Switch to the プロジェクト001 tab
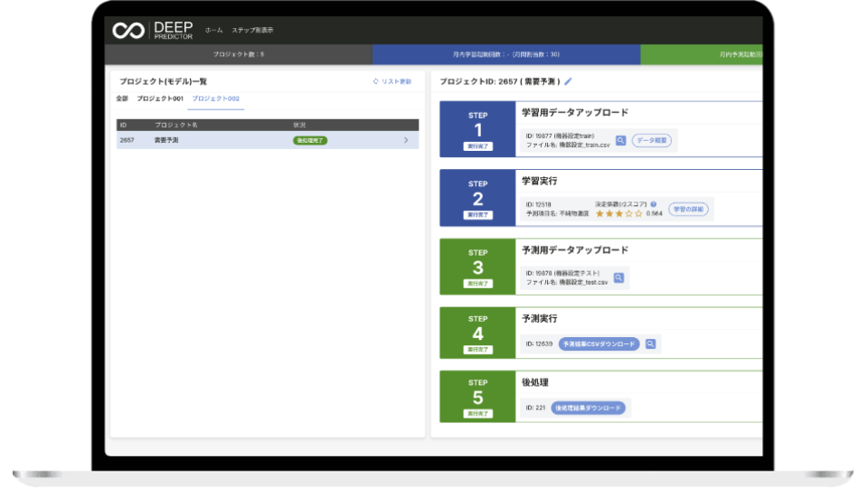This screenshot has width=868, height=488. point(160,98)
